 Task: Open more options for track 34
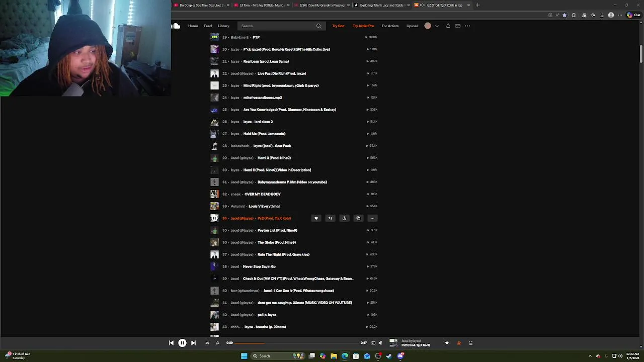point(372,218)
